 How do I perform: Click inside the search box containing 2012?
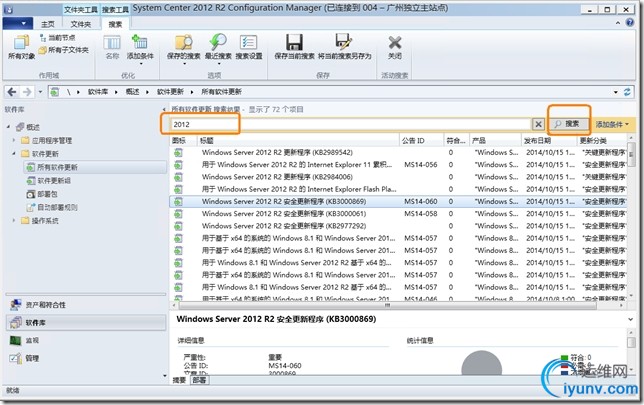351,124
